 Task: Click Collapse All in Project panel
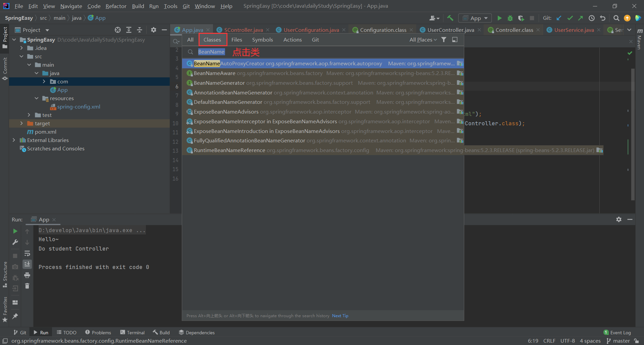pyautogui.click(x=140, y=30)
